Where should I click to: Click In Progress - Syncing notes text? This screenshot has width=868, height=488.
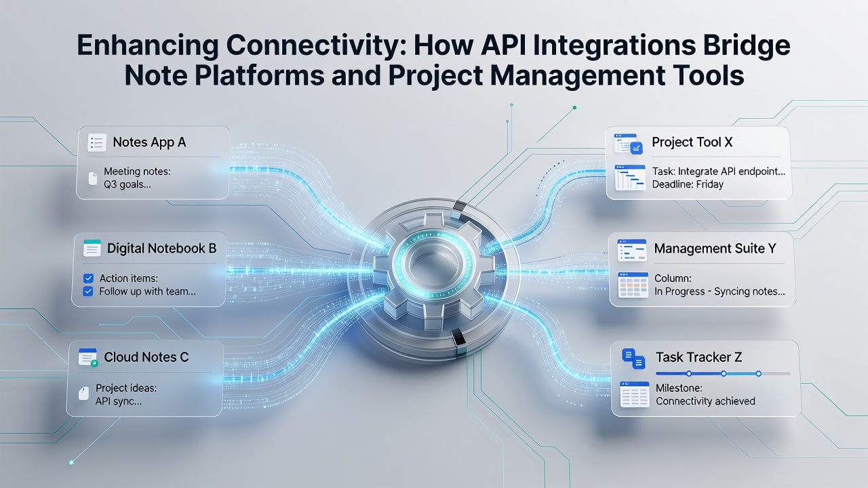tap(719, 291)
